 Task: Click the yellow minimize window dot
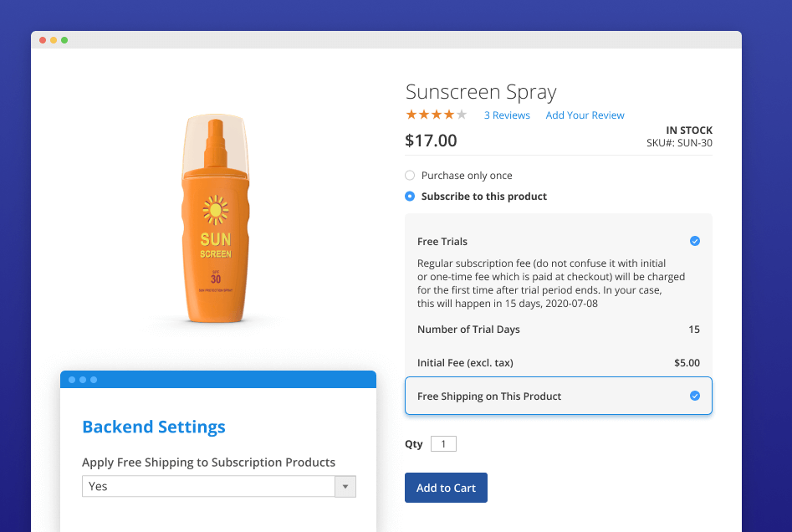click(x=54, y=40)
